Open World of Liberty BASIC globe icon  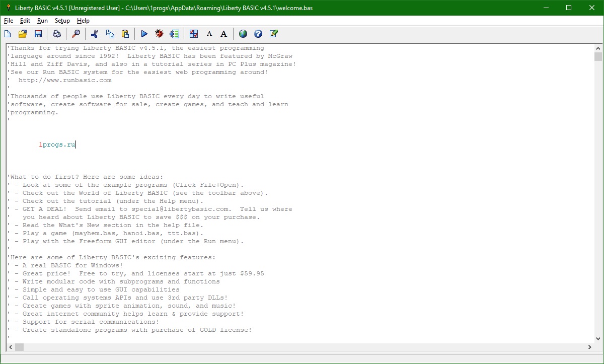[x=243, y=34]
